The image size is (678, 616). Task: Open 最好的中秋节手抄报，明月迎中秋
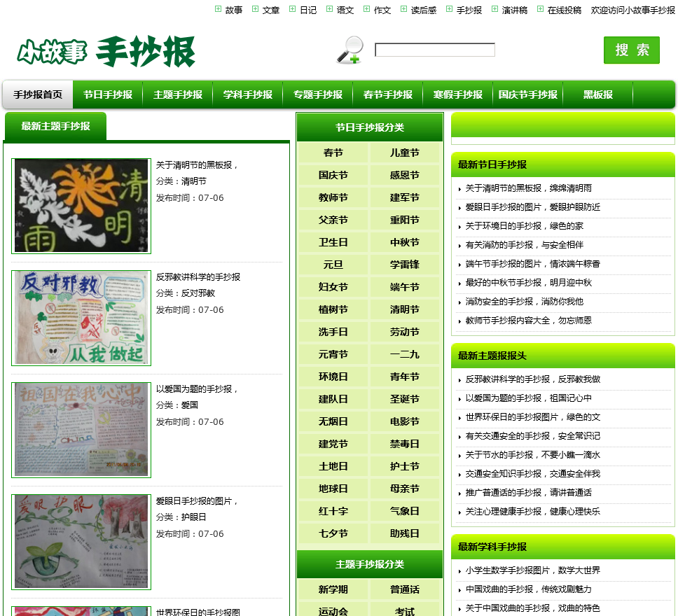pyautogui.click(x=528, y=283)
